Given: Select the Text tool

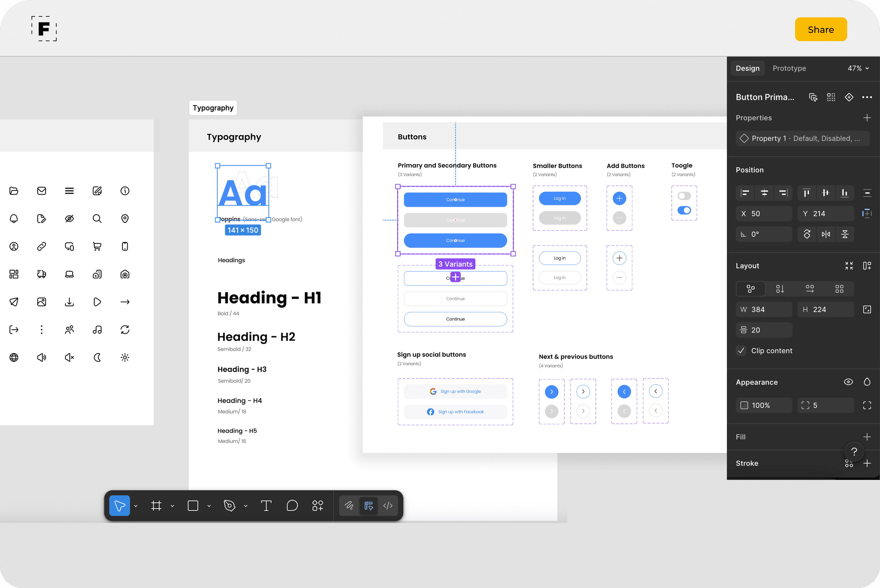Looking at the screenshot, I should coord(266,506).
